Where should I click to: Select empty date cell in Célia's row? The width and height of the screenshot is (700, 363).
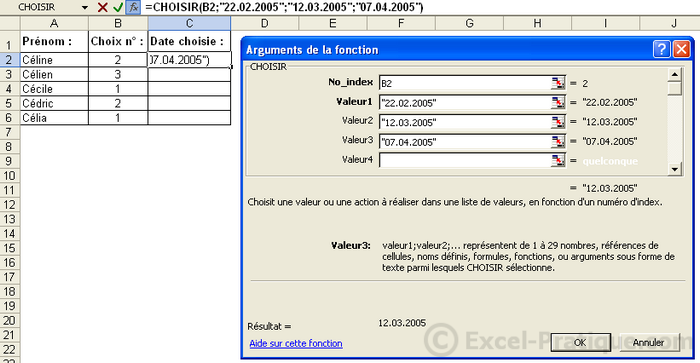click(189, 118)
